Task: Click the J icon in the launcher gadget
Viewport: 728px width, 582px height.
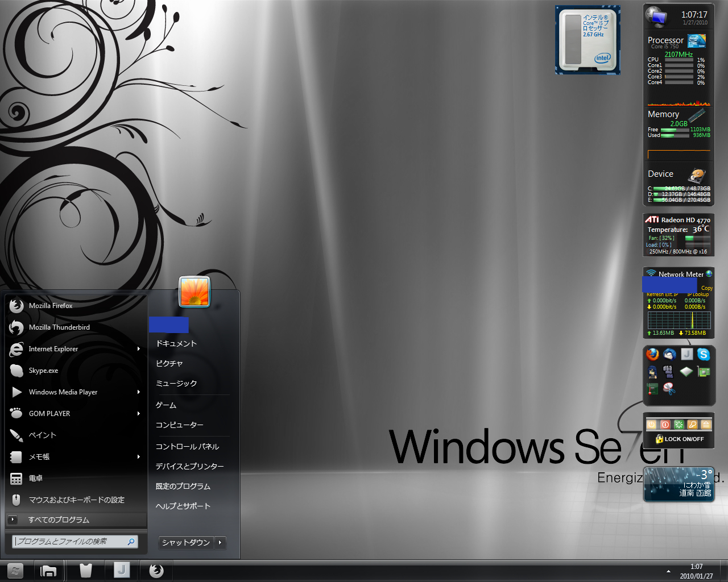Action: pyautogui.click(x=686, y=355)
